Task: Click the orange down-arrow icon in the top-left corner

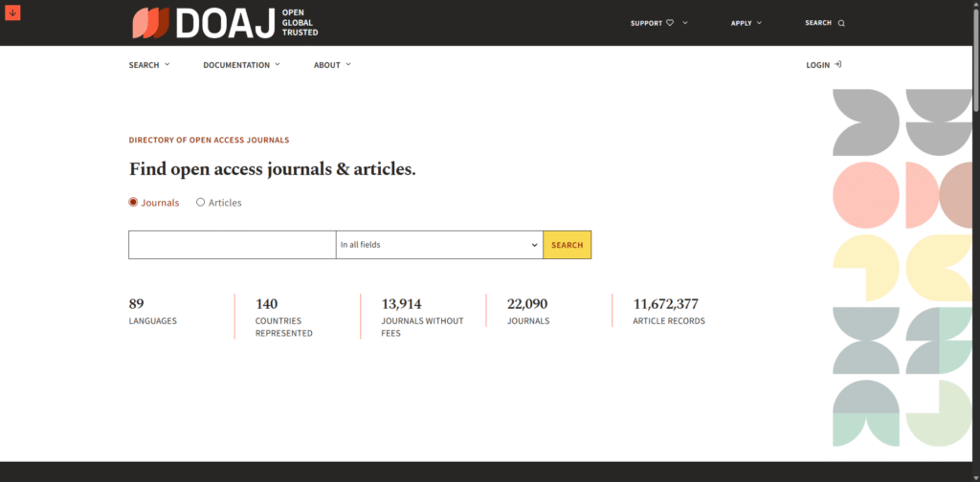Action: tap(12, 12)
